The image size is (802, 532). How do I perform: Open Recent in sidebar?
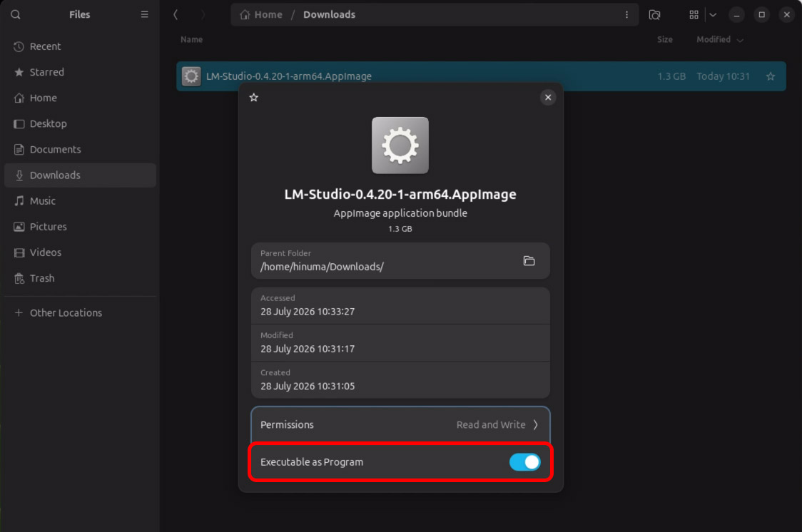80,46
